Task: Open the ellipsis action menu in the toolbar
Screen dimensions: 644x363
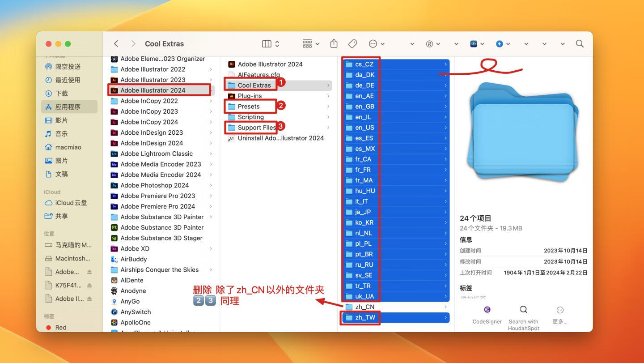Action: [377, 43]
